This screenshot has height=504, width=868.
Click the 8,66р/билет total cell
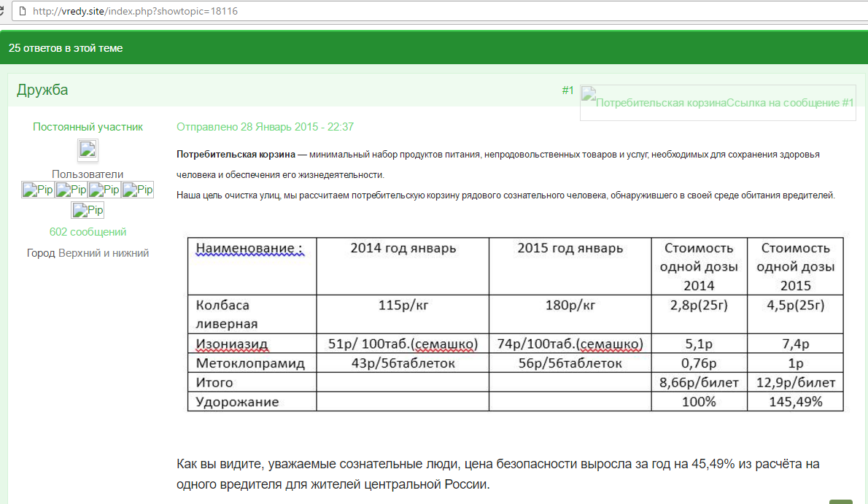(x=700, y=382)
